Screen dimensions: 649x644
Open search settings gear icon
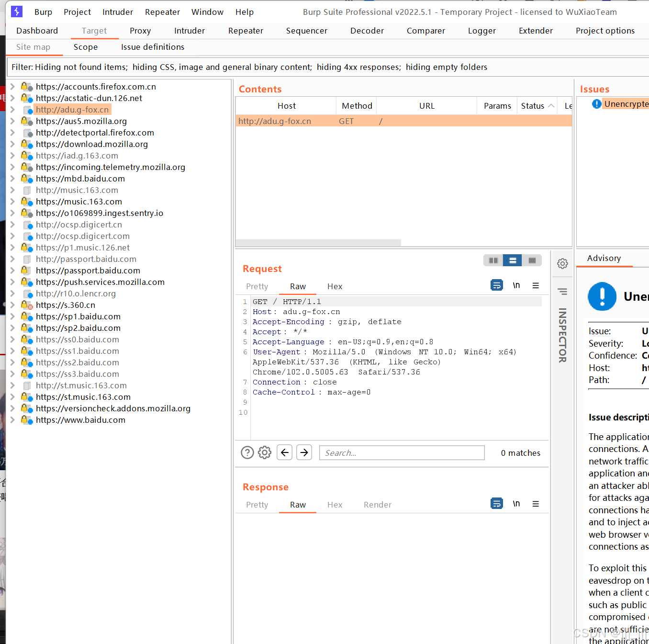[x=265, y=452]
